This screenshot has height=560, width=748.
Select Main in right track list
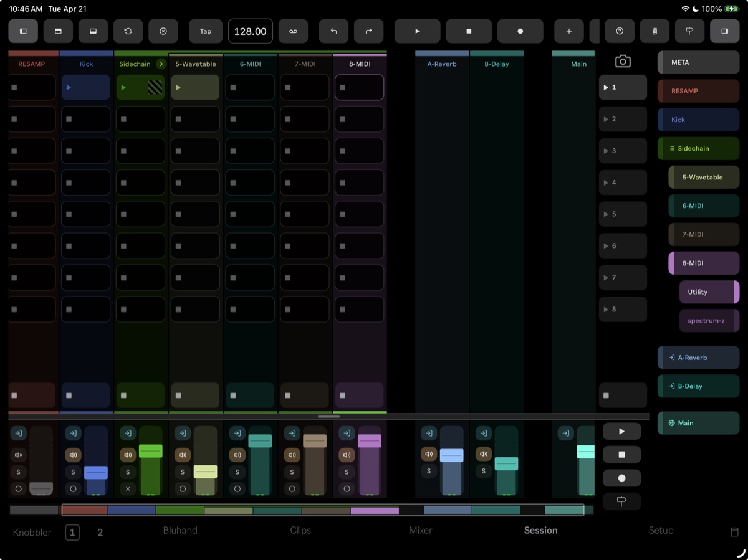tap(698, 423)
